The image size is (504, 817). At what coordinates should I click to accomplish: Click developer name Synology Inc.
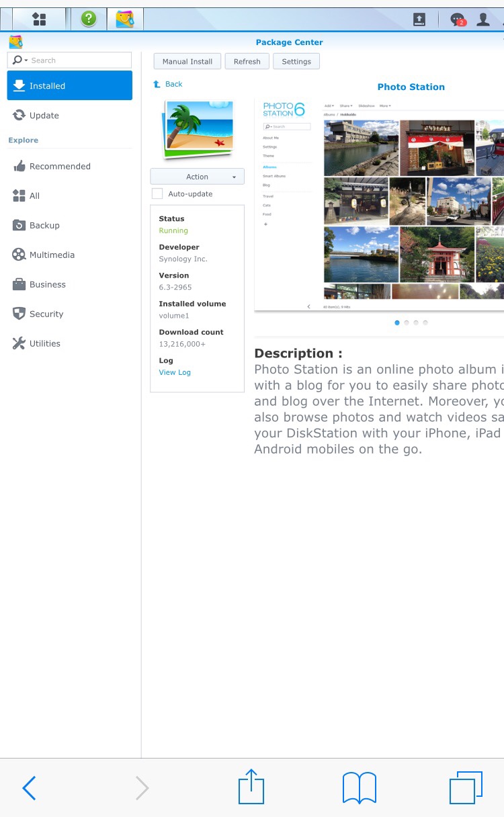(183, 259)
